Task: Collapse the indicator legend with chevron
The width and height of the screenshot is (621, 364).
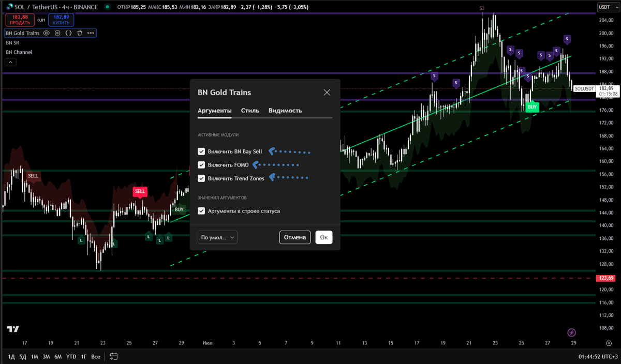Action: [10, 62]
